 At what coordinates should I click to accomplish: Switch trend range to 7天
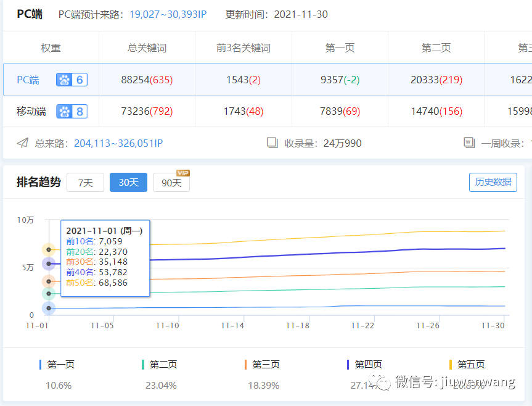pyautogui.click(x=85, y=183)
